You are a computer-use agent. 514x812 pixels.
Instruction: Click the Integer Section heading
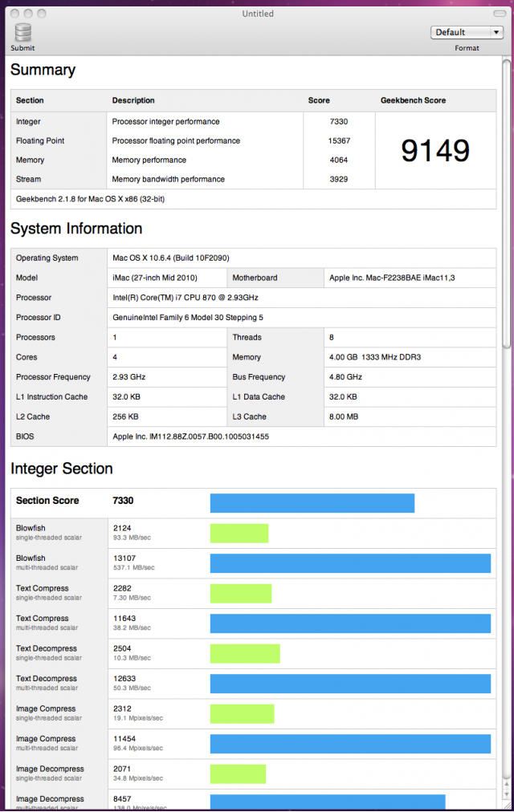point(62,469)
